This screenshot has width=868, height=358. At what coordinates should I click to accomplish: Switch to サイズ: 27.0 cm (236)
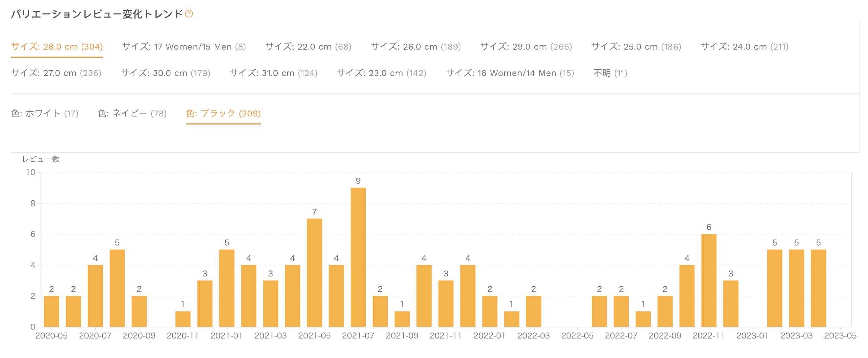[x=56, y=73]
